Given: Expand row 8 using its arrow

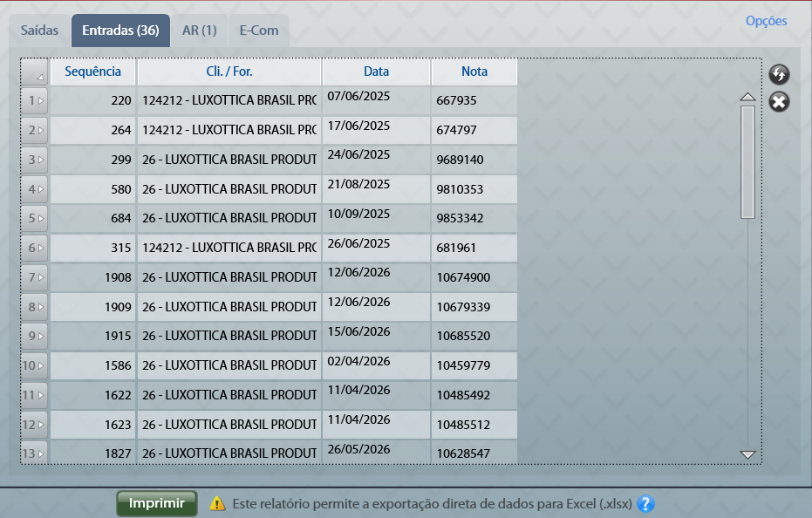Looking at the screenshot, I should pyautogui.click(x=41, y=307).
